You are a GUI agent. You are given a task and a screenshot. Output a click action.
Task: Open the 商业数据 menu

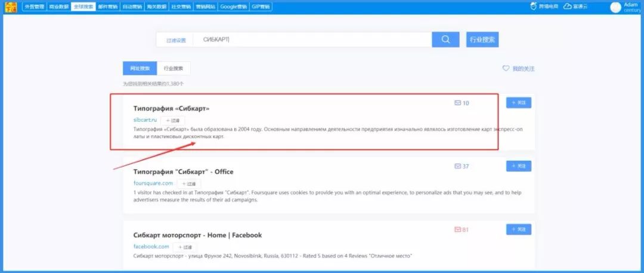(x=58, y=7)
